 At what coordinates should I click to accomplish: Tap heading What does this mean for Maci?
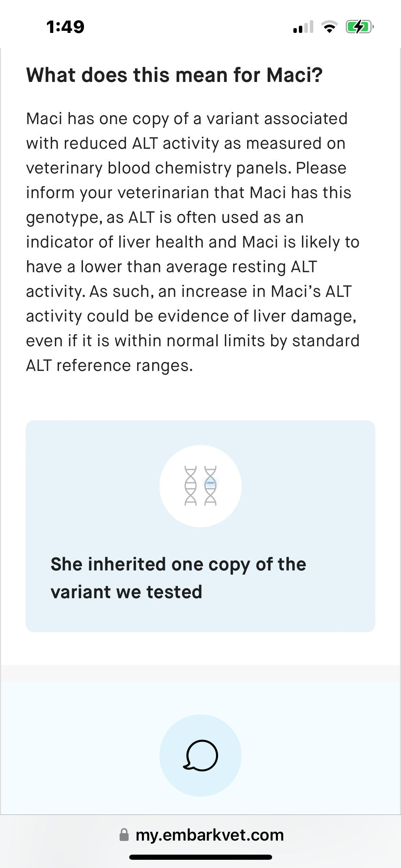pyautogui.click(x=174, y=75)
